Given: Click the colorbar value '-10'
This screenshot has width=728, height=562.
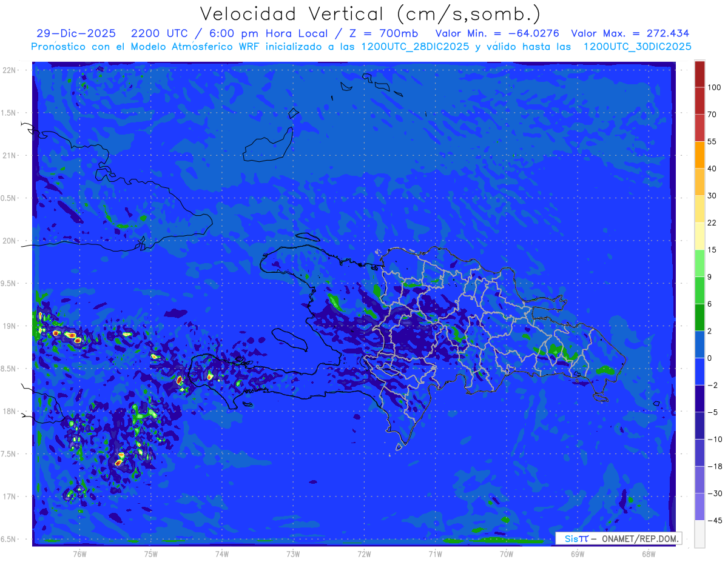Looking at the screenshot, I should (714, 439).
